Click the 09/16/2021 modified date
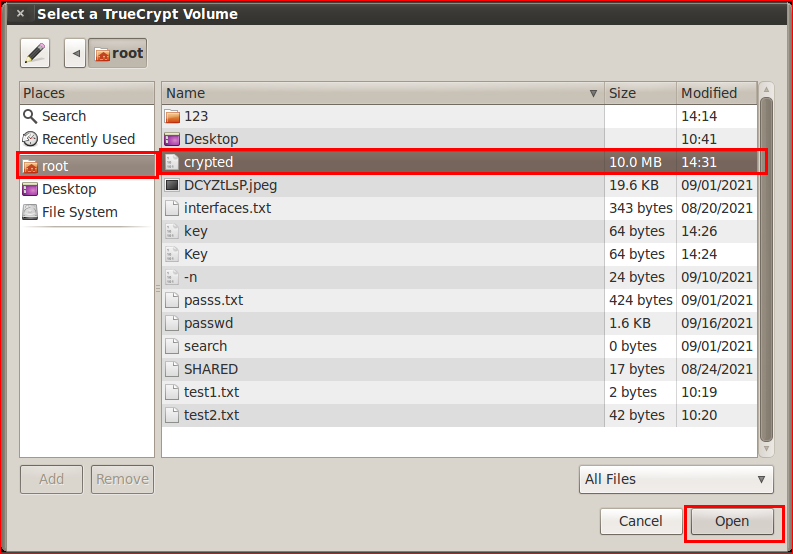Viewport: 793px width, 554px height. click(717, 323)
